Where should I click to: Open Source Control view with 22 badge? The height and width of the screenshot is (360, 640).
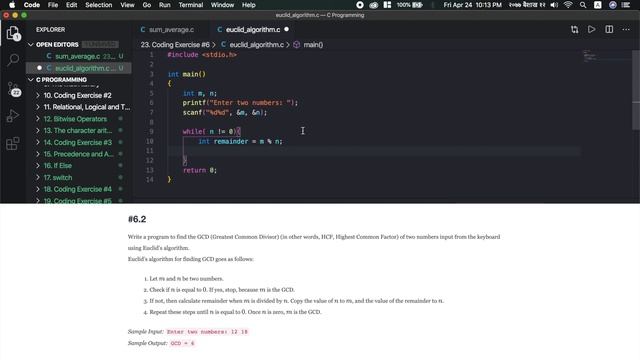[x=13, y=89]
